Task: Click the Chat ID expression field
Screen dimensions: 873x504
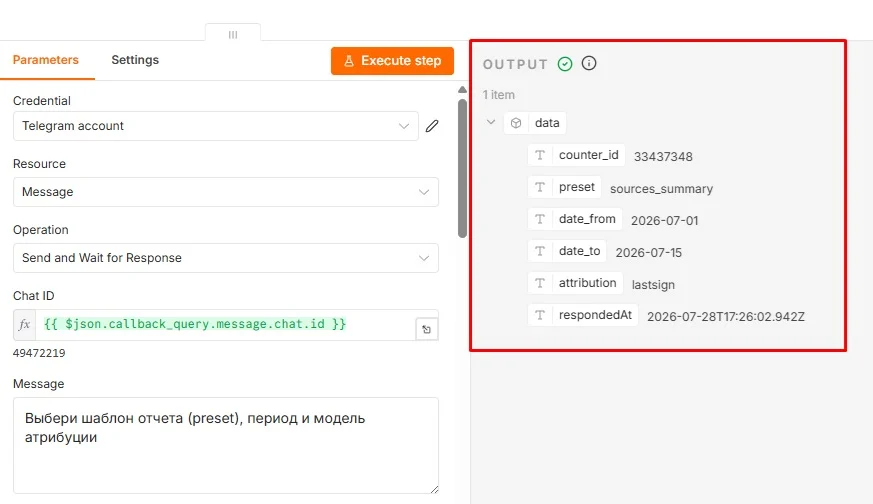Action: click(x=225, y=325)
